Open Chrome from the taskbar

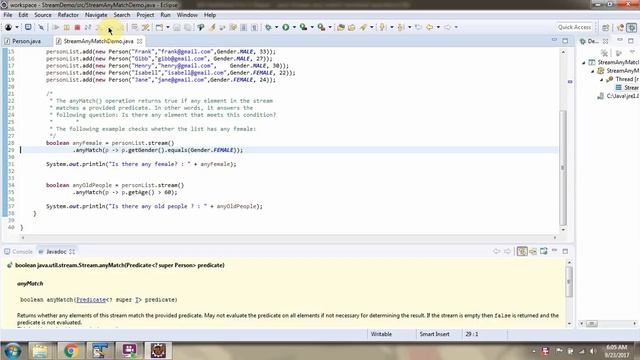pos(71,351)
